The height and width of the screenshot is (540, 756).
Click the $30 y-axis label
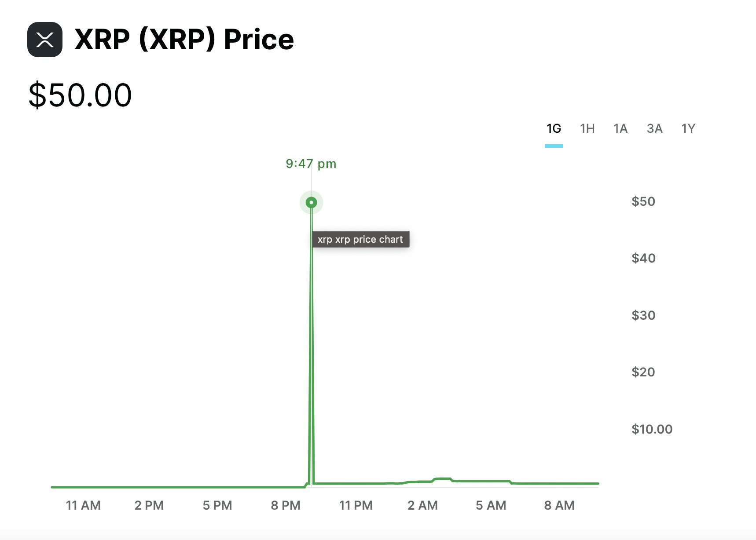(x=643, y=316)
